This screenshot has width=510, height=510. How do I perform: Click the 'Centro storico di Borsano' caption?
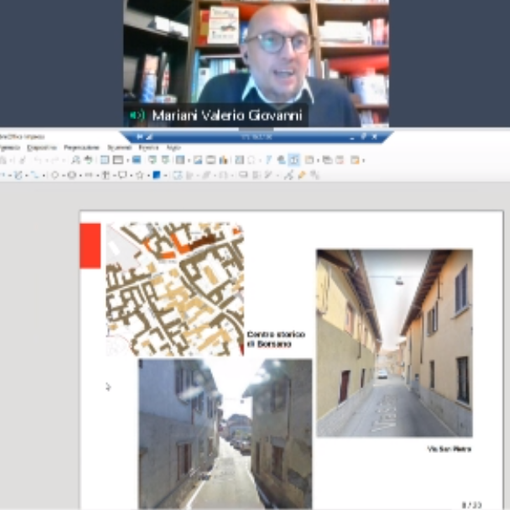pos(276,339)
